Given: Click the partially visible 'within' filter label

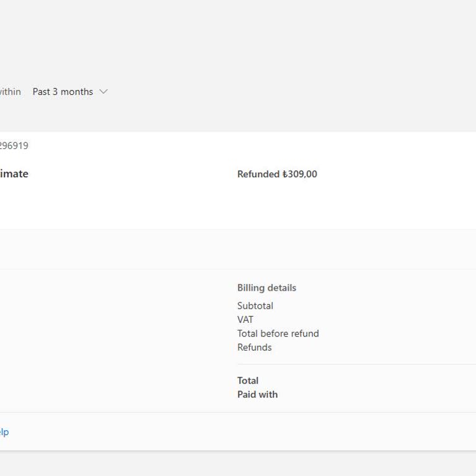Looking at the screenshot, I should 10,92.
